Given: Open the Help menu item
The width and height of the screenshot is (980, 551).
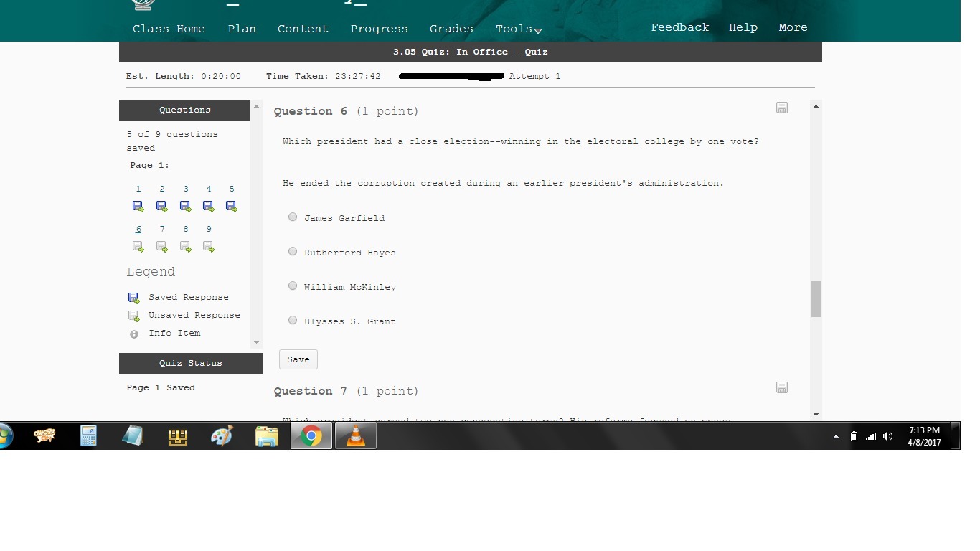Looking at the screenshot, I should pyautogui.click(x=743, y=27).
